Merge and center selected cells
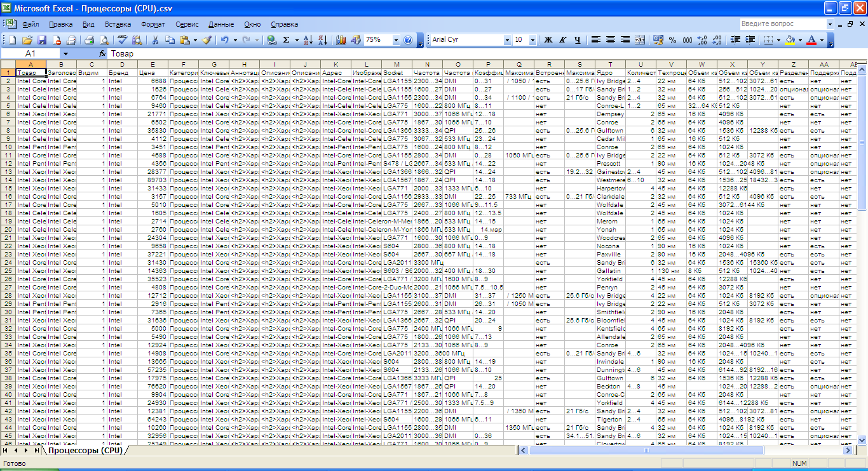Screen dimensions: 868x471 [640, 39]
